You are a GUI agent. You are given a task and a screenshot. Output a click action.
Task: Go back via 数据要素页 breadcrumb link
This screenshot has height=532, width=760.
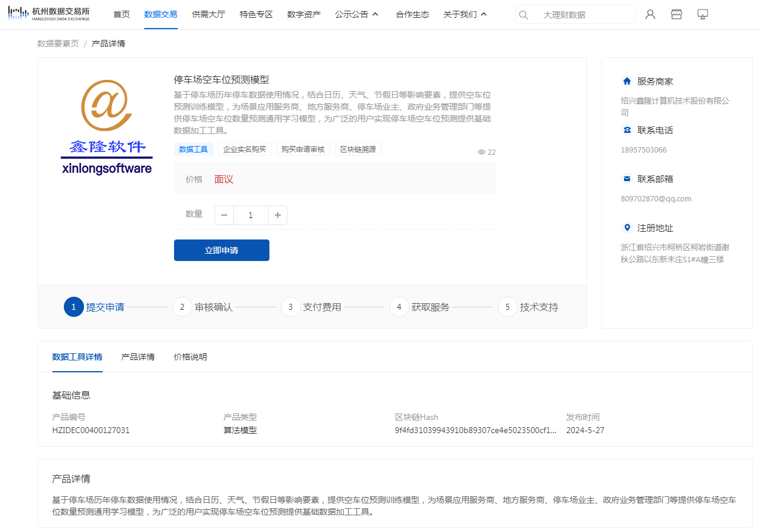(x=58, y=43)
